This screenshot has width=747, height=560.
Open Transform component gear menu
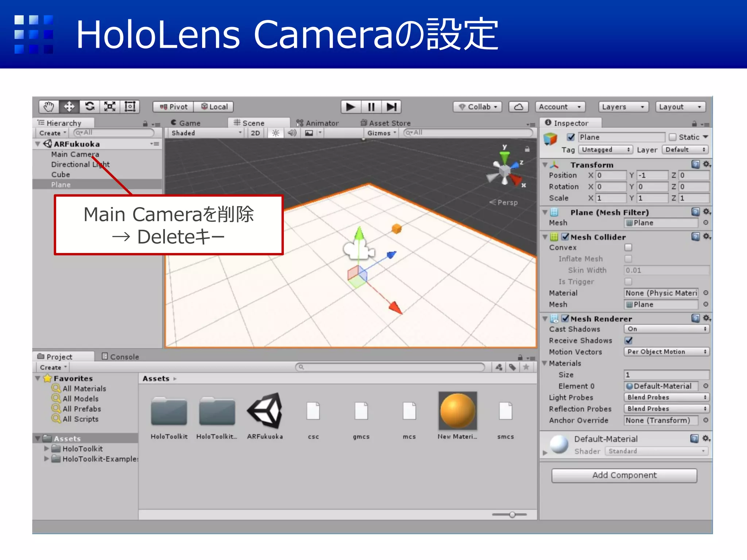pyautogui.click(x=707, y=164)
